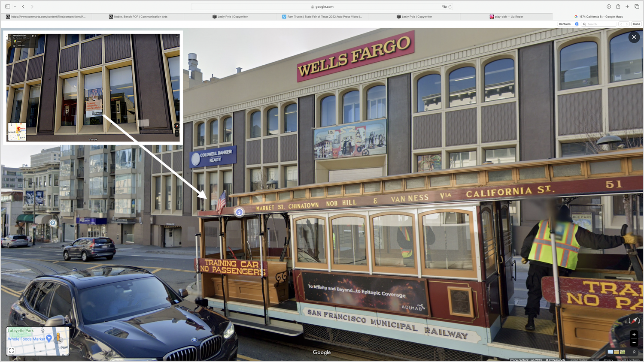Image resolution: width=644 pixels, height=362 pixels.
Task: Expand the minimap with fullscreen icon
Action: coord(12,350)
